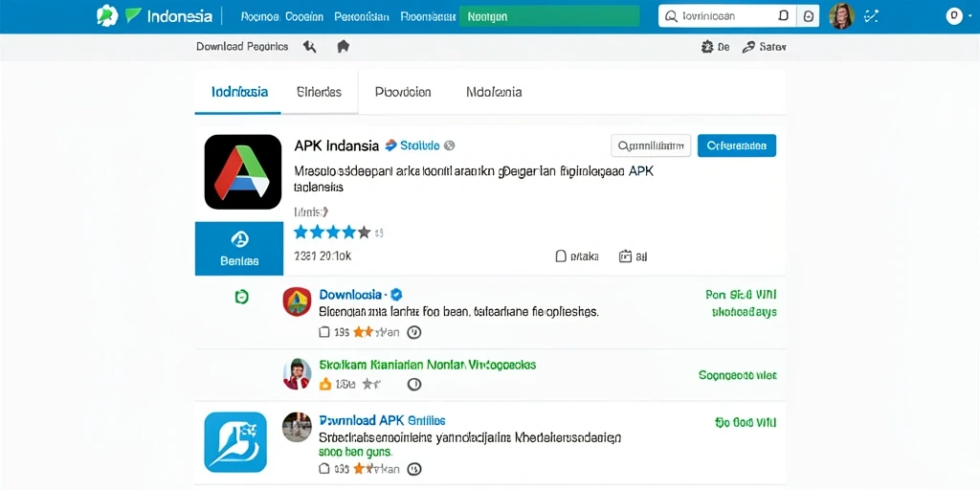The width and height of the screenshot is (980, 490).
Task: Click the green sooe ben guns. text
Action: [355, 452]
